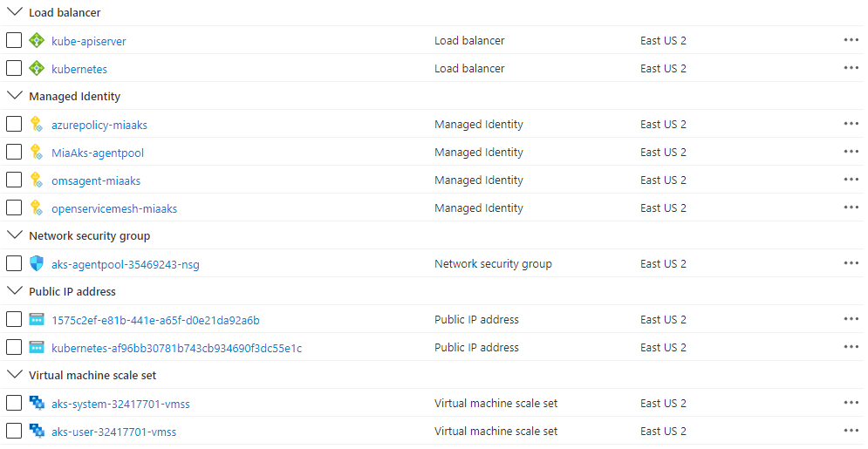Screen dimensions: 868x449
Task: Open the more options menu for kube-apiserver
Action: (x=851, y=40)
